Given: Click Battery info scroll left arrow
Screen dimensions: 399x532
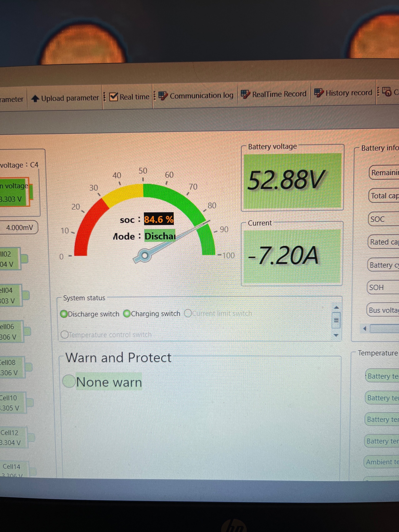Looking at the screenshot, I should (x=365, y=329).
